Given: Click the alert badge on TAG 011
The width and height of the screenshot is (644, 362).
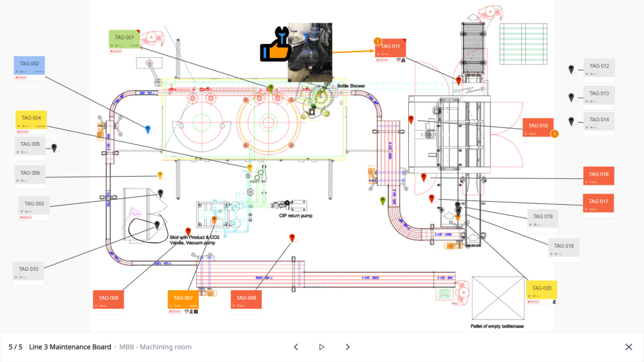Looking at the screenshot, I should coord(377,41).
